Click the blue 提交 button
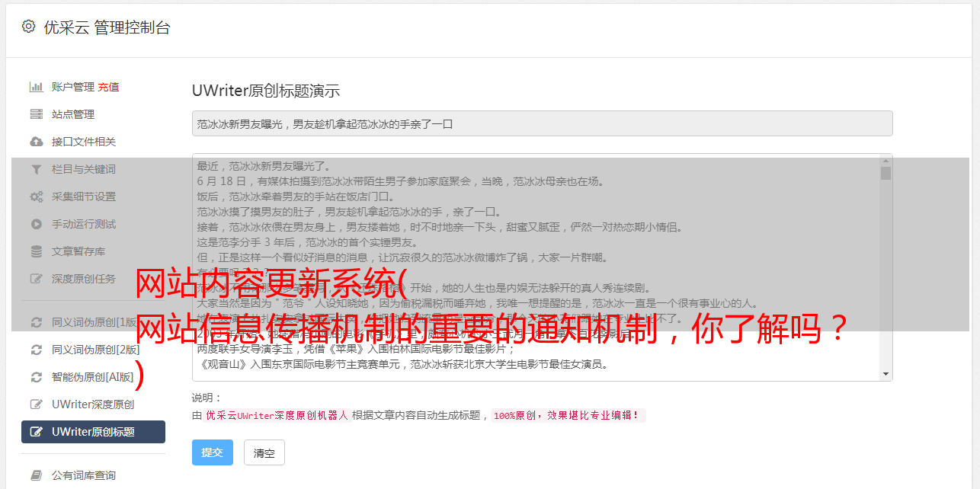The image size is (980, 489). pyautogui.click(x=213, y=452)
